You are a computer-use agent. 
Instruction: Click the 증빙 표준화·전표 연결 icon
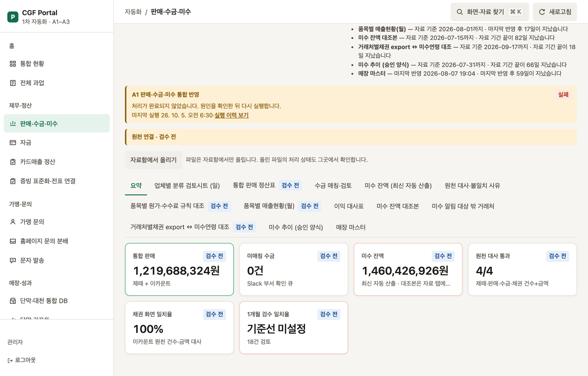pos(13,181)
